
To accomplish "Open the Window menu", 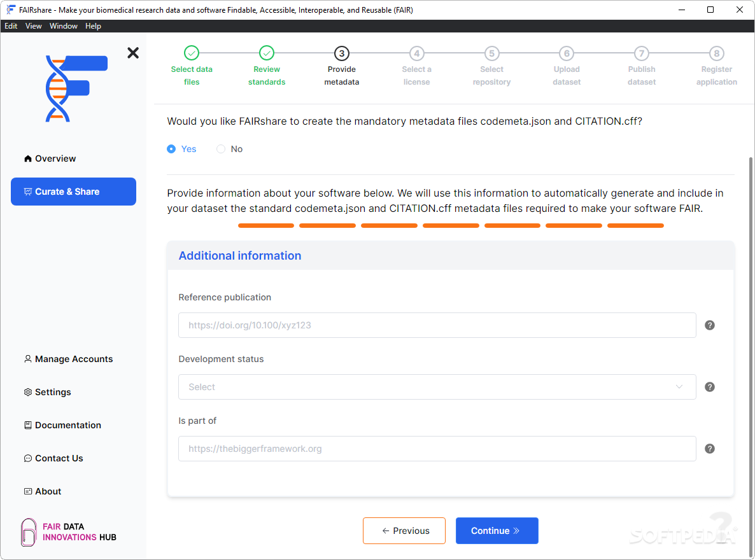I will pyautogui.click(x=64, y=26).
